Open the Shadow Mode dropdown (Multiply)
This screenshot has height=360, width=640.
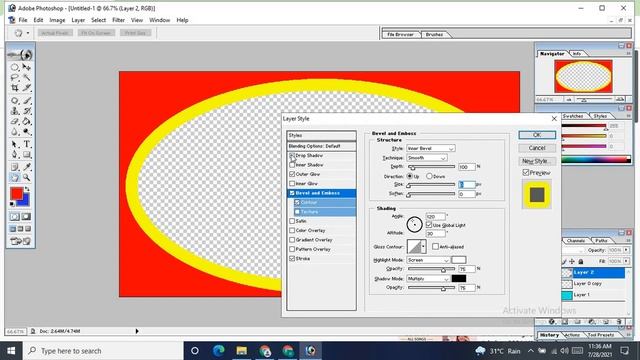[428, 279]
